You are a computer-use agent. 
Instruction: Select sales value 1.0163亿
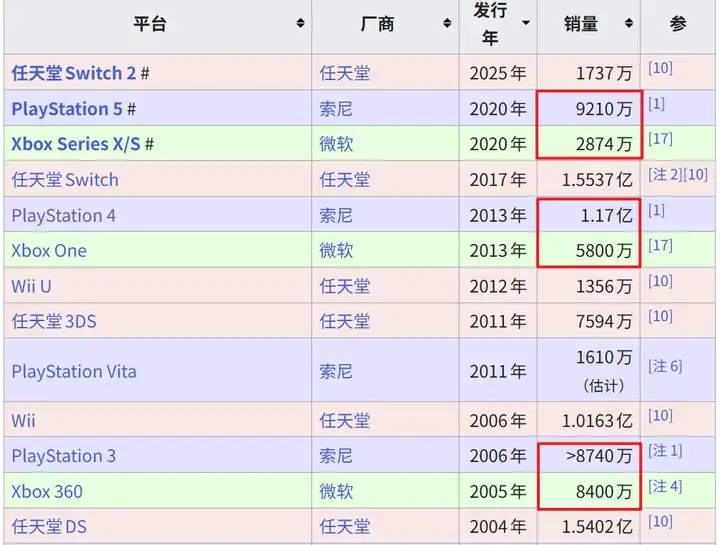[597, 421]
